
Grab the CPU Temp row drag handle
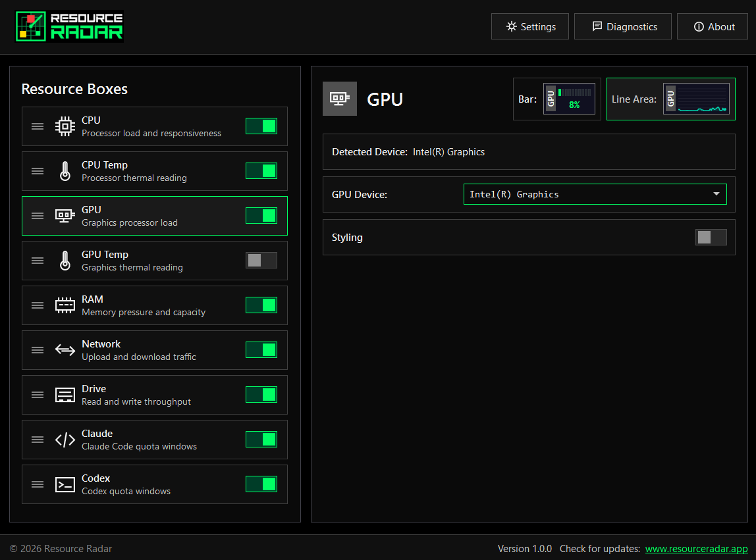click(x=38, y=171)
